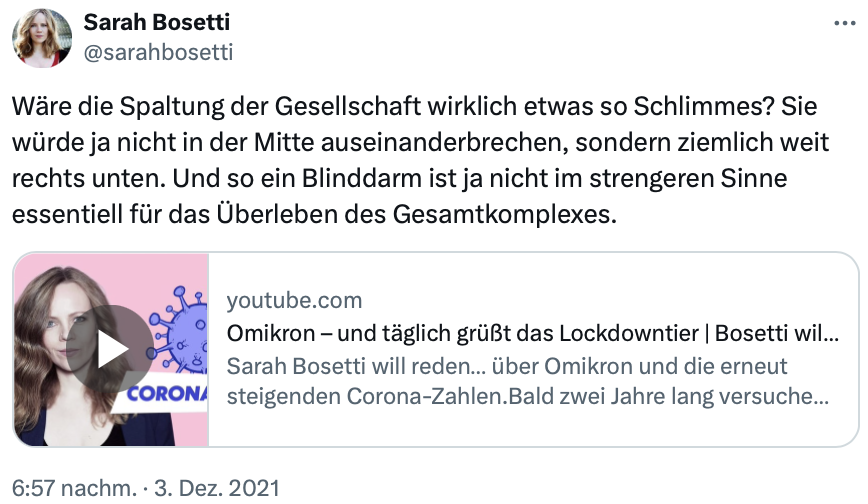Click the description starting 'Sarah Bosetti will reden'
Image resolution: width=868 pixels, height=504 pixels.
(x=508, y=365)
